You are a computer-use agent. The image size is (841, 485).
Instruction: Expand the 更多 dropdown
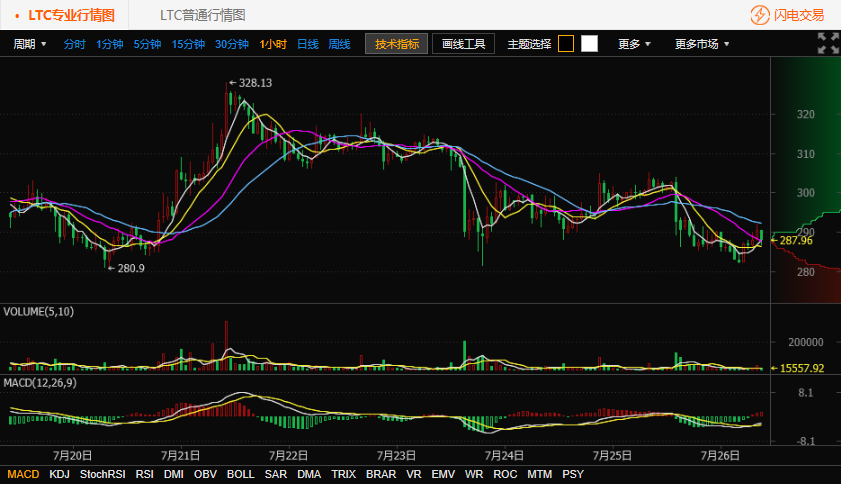[x=634, y=44]
